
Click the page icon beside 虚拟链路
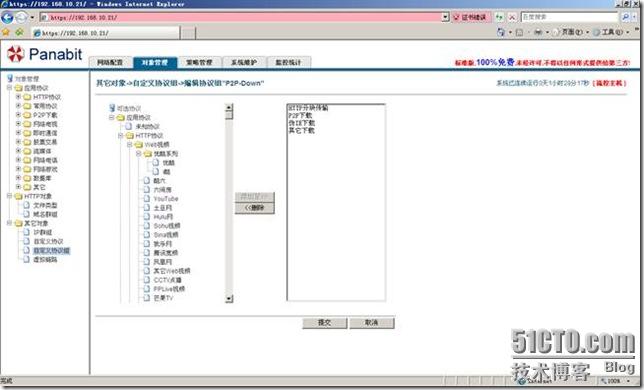click(x=27, y=259)
